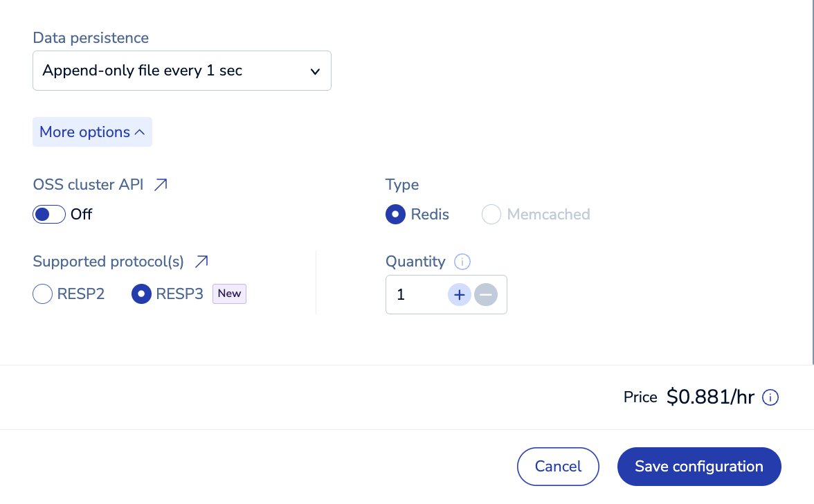Toggle the OSS cluster API switch
Viewport: 814px width, 504px height.
pos(49,215)
